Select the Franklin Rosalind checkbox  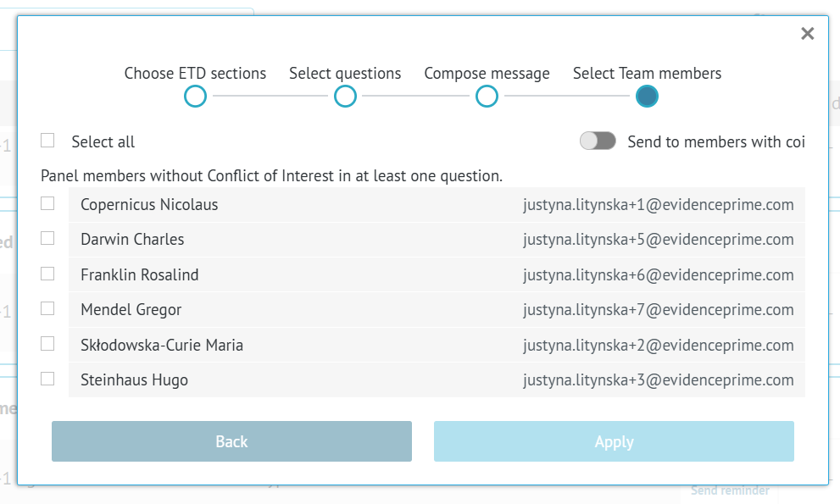[x=47, y=274]
